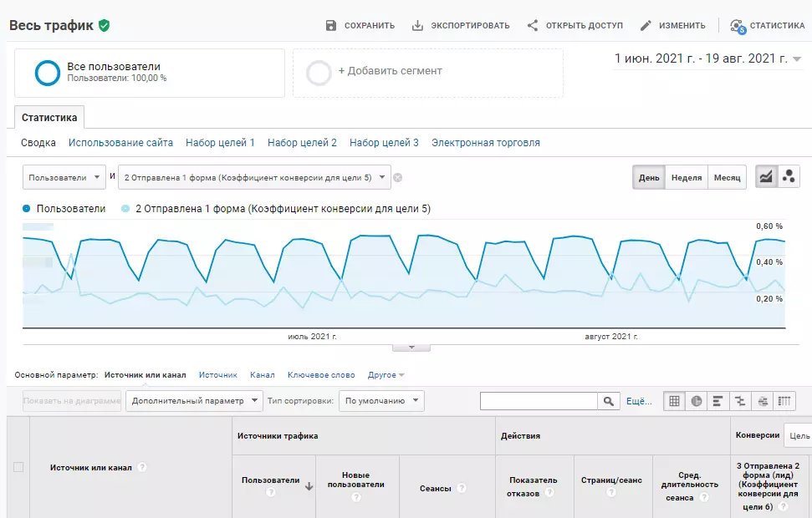Open the sort type По умолчанию dropdown
The height and width of the screenshot is (518, 812).
click(381, 401)
